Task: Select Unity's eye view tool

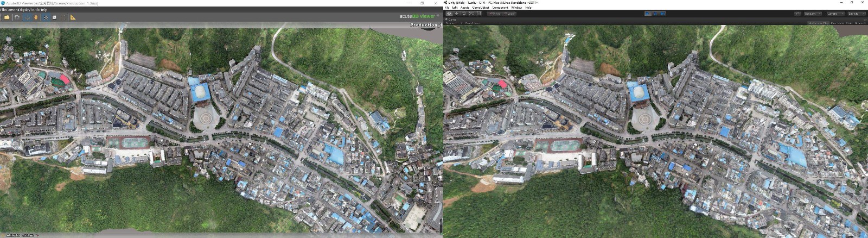Action: click(449, 14)
